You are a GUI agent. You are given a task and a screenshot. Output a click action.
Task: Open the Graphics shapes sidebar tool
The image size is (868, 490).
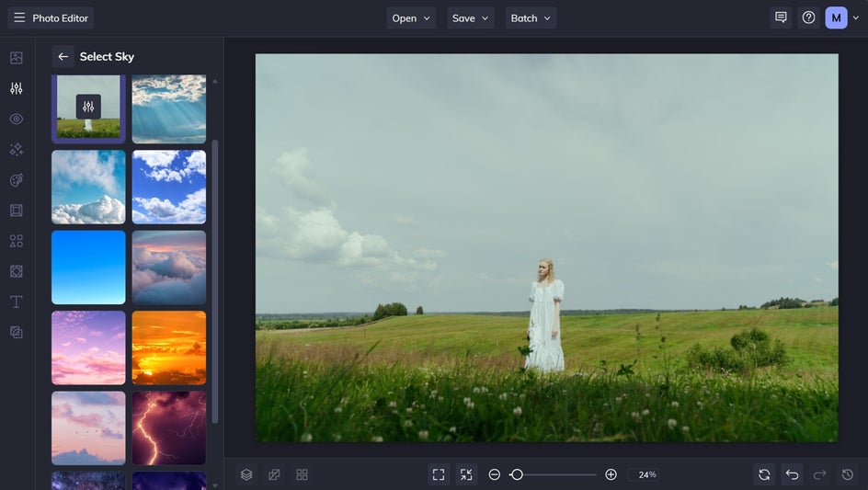tap(16, 240)
